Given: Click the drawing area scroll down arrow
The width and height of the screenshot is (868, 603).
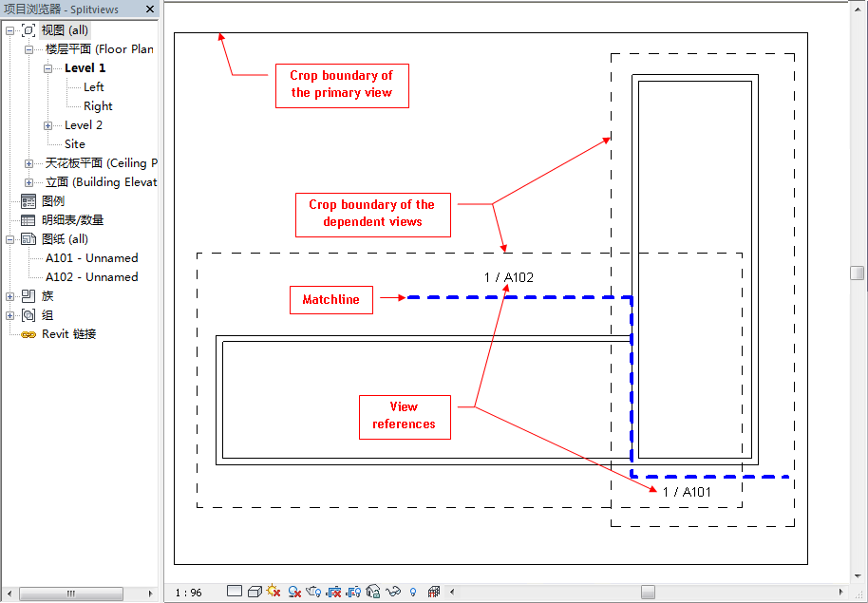Looking at the screenshot, I should pyautogui.click(x=857, y=576).
